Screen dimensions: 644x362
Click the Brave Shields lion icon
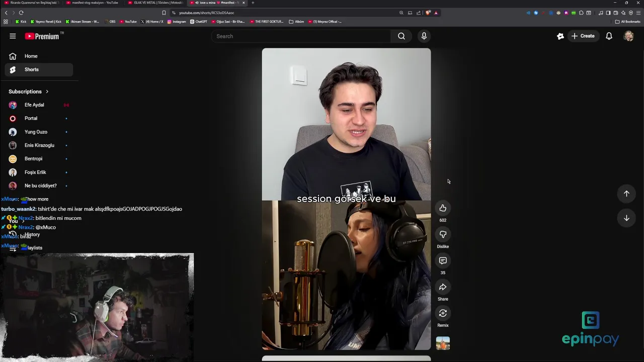tap(428, 13)
